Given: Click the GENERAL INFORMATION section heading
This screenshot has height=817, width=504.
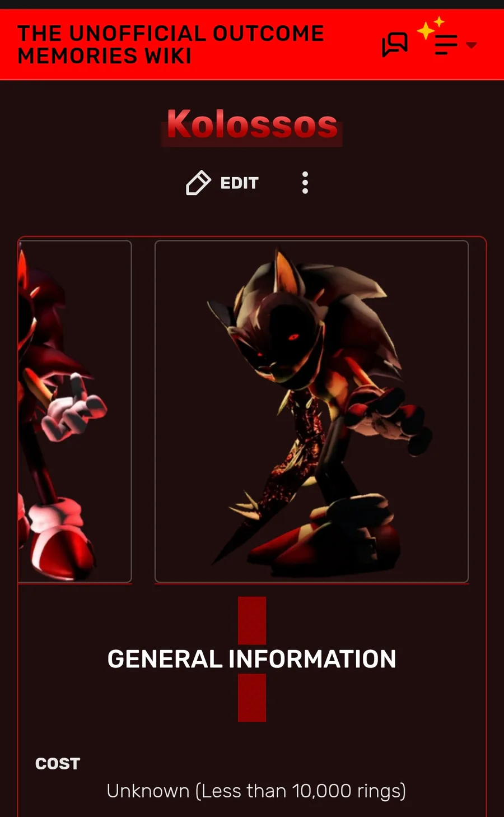Looking at the screenshot, I should point(252,659).
